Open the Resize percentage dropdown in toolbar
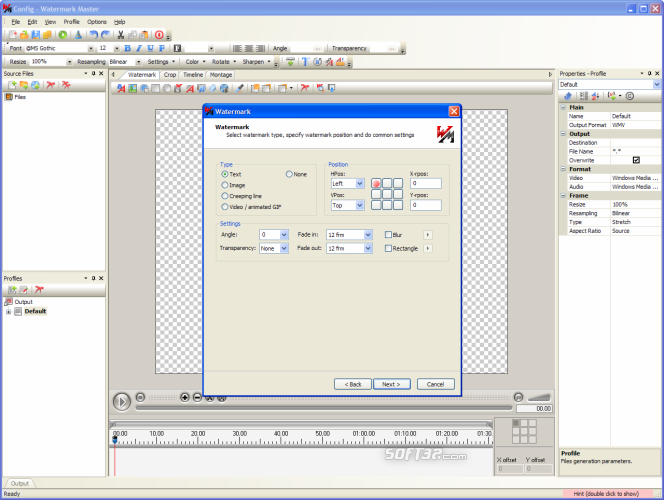664x500 pixels. pyautogui.click(x=69, y=62)
